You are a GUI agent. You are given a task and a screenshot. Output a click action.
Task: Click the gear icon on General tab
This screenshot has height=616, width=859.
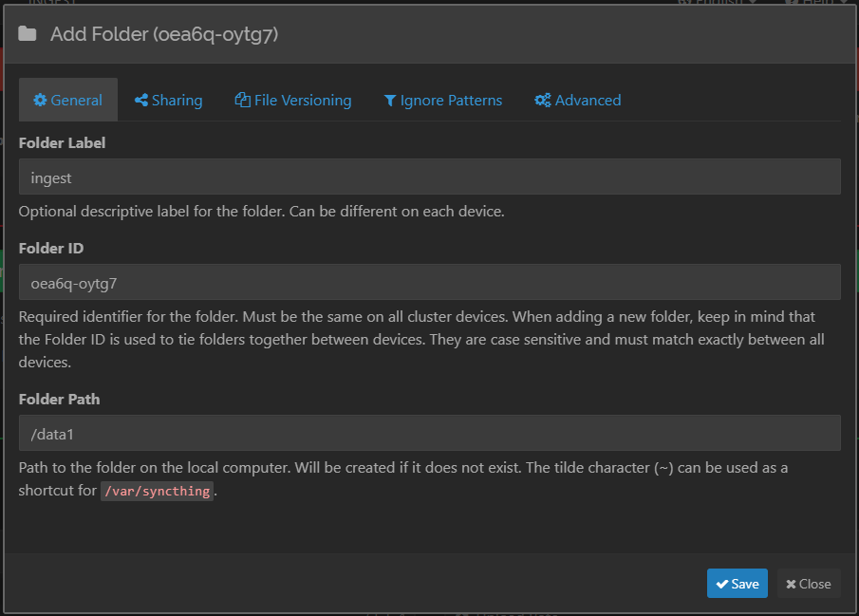pyautogui.click(x=40, y=101)
